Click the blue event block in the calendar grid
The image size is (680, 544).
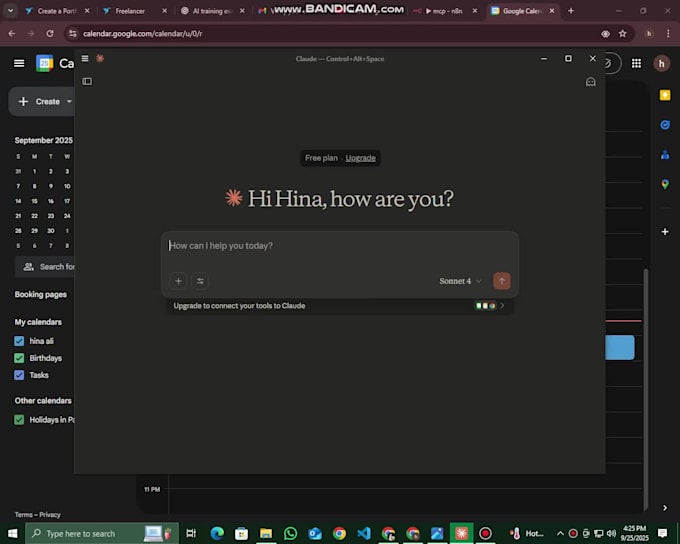pyautogui.click(x=620, y=347)
